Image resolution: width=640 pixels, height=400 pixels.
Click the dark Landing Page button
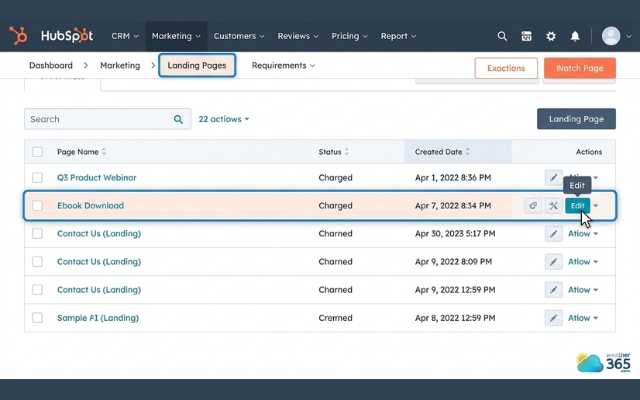pyautogui.click(x=576, y=119)
